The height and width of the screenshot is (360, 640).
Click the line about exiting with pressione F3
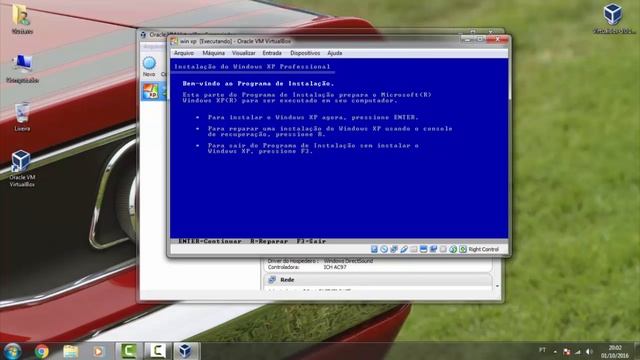(x=313, y=148)
